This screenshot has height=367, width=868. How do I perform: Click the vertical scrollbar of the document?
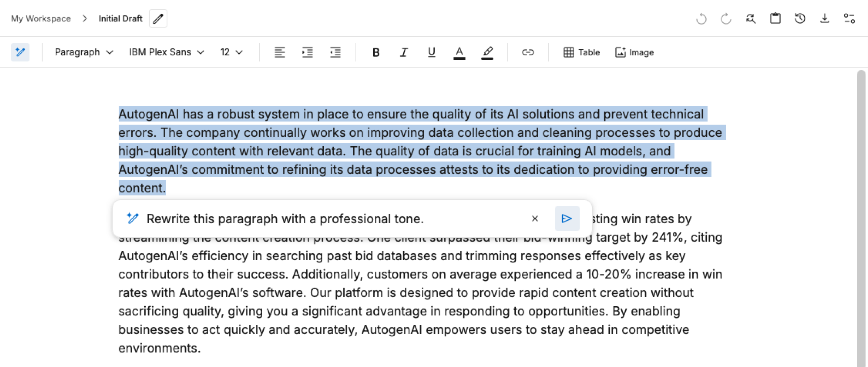point(861,219)
